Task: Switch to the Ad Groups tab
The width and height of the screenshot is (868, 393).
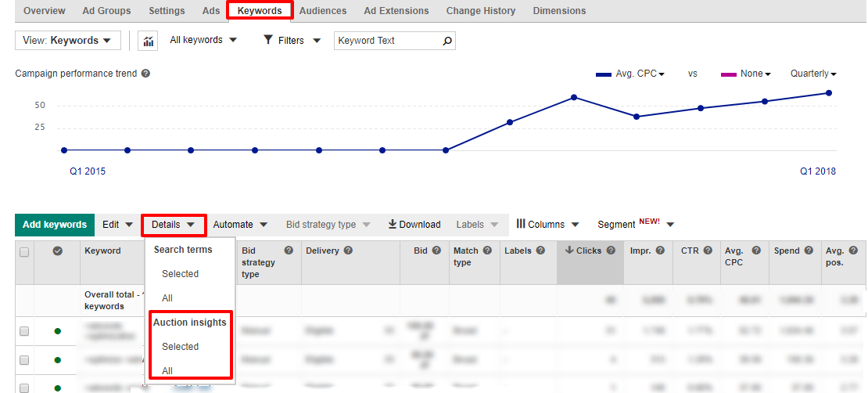Action: point(107,10)
